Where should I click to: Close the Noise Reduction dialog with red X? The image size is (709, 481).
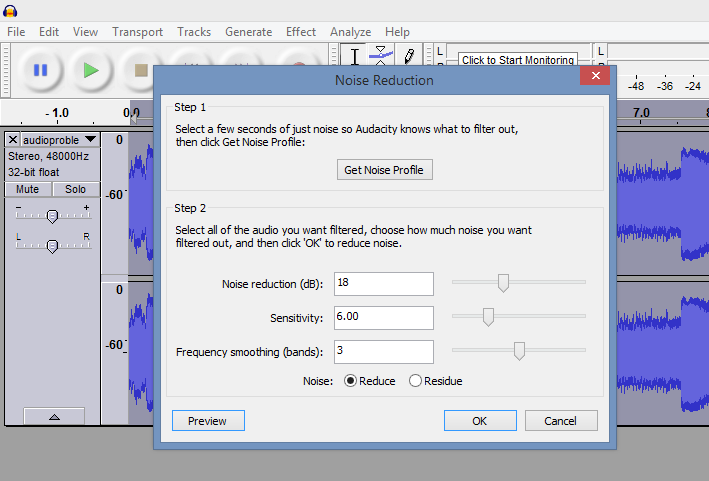(x=595, y=75)
